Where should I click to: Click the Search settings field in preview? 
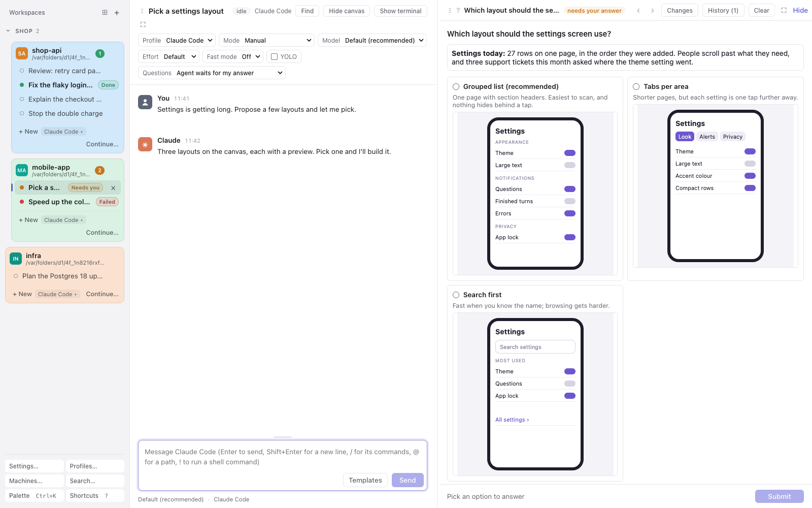pyautogui.click(x=535, y=347)
